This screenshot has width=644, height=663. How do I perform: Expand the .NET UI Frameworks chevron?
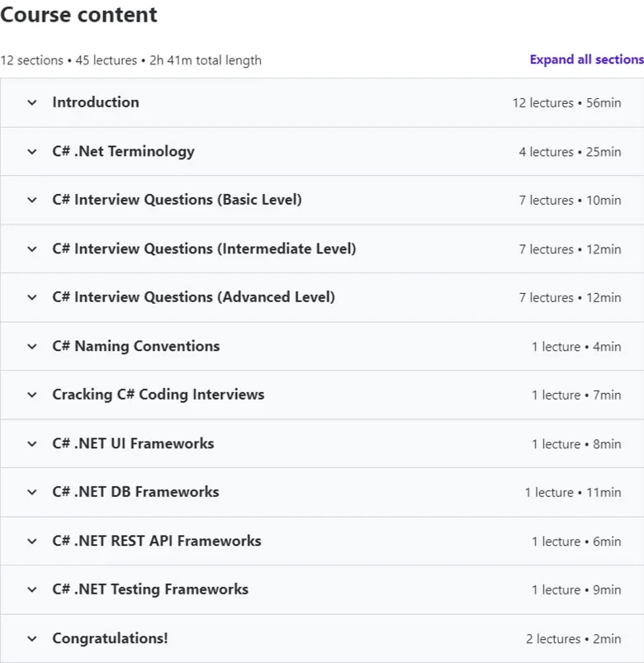31,444
